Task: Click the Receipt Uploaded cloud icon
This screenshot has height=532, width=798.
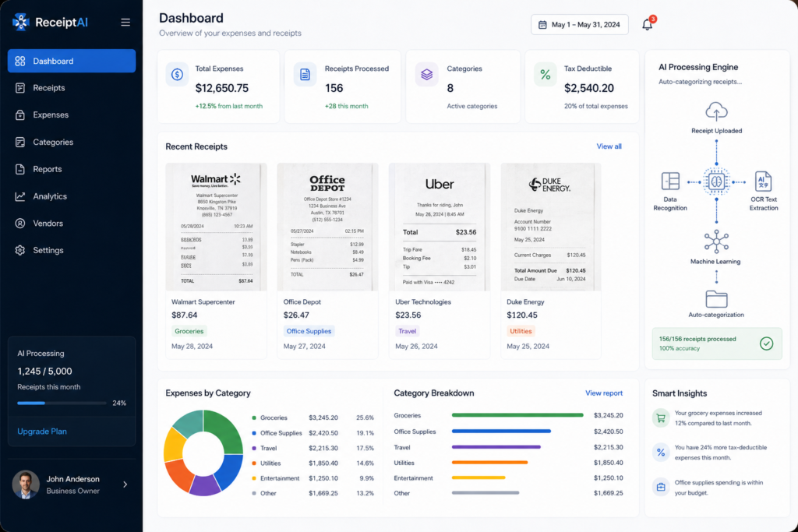Action: [x=716, y=111]
